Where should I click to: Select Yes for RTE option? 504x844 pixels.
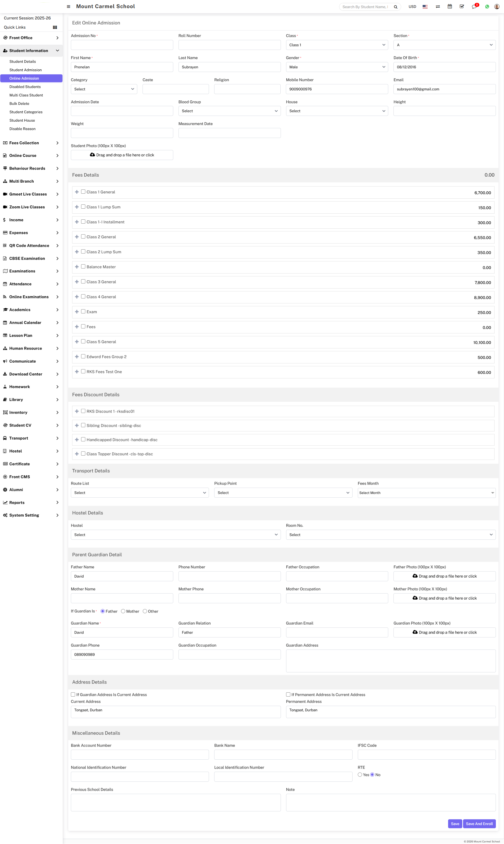tap(360, 775)
